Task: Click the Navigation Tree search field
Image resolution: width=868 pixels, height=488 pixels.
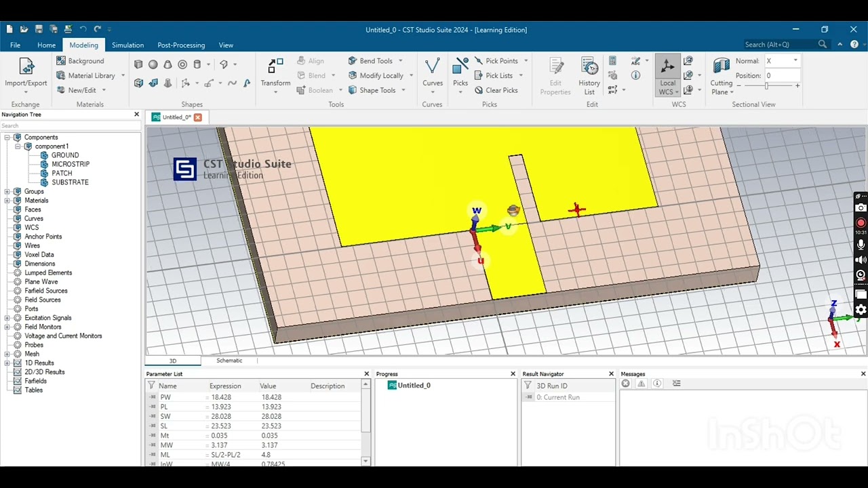Action: point(71,126)
